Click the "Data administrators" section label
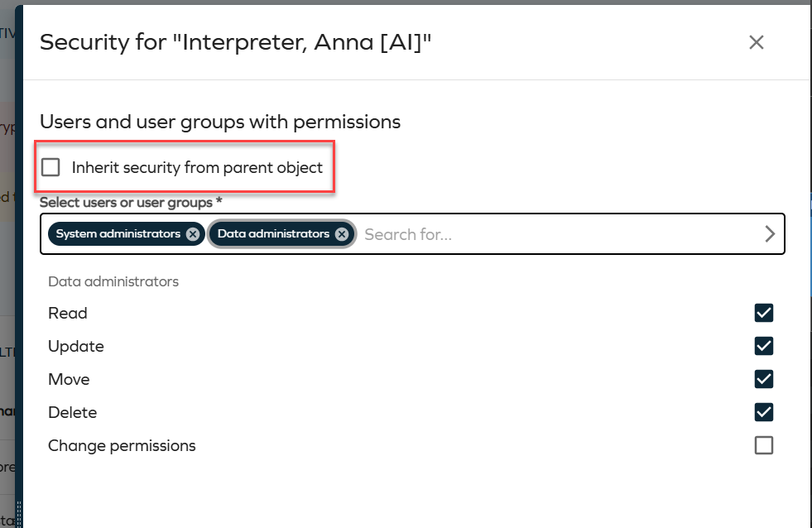Screen dimensions: 812x528 point(113,281)
